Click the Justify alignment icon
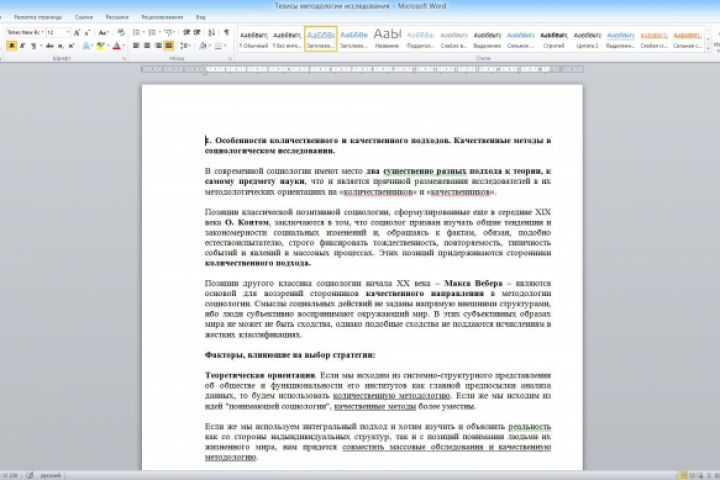The height and width of the screenshot is (480, 720). 169,45
